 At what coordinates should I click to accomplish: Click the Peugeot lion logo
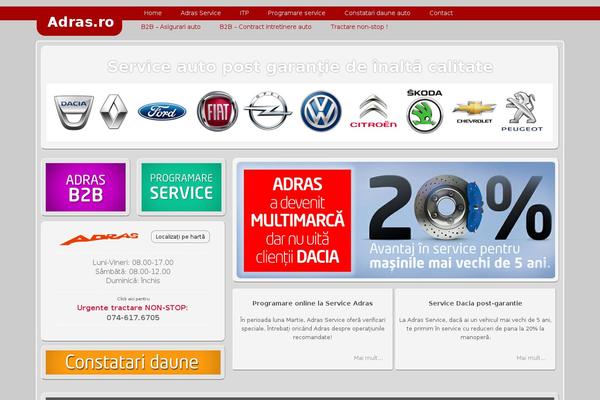point(522,111)
